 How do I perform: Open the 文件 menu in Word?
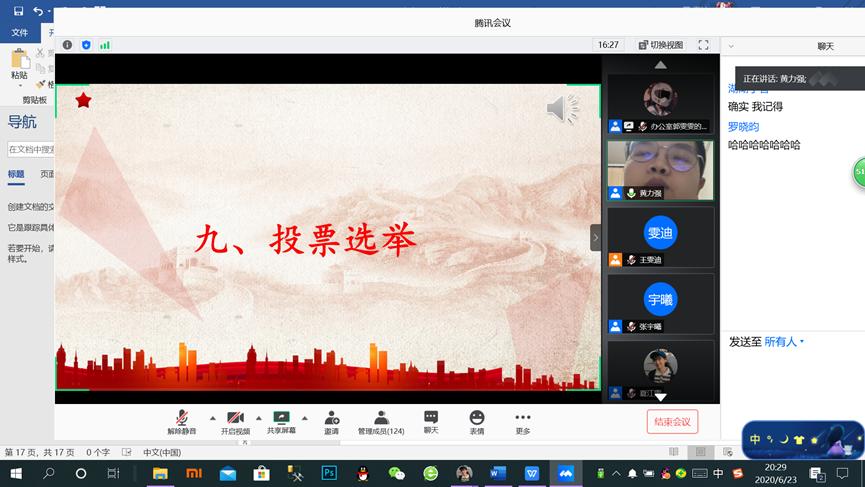point(20,33)
